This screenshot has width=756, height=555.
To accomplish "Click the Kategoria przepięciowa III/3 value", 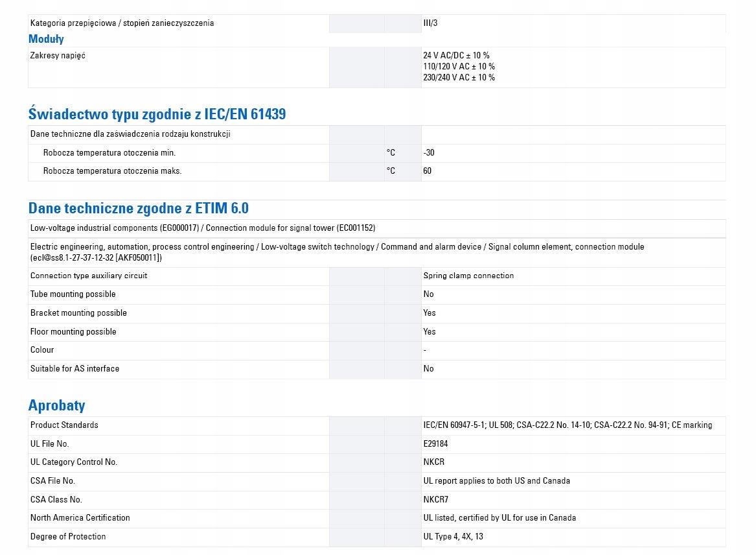I will pos(431,23).
